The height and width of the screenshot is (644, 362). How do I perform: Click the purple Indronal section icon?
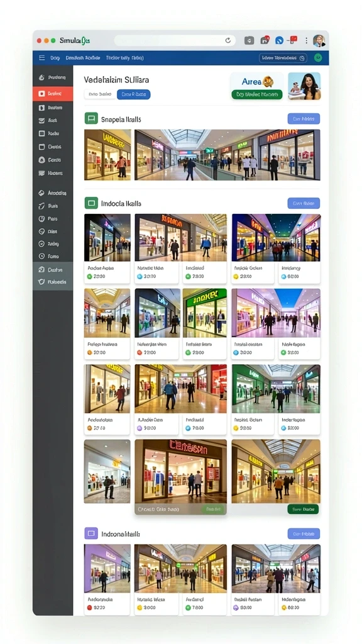(x=91, y=533)
